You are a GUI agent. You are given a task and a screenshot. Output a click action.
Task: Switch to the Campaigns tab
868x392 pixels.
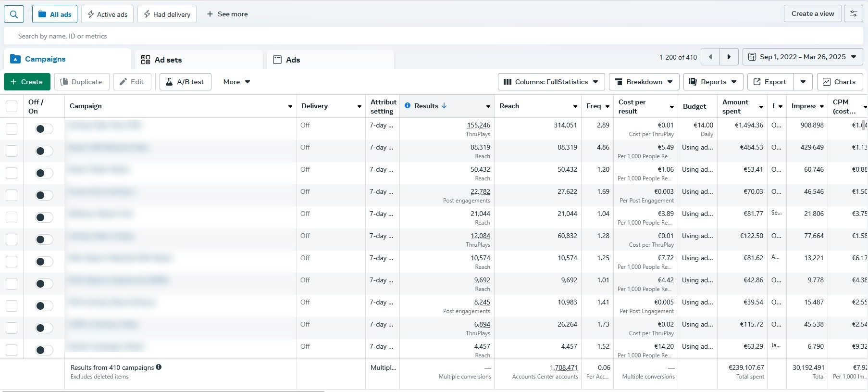67,59
